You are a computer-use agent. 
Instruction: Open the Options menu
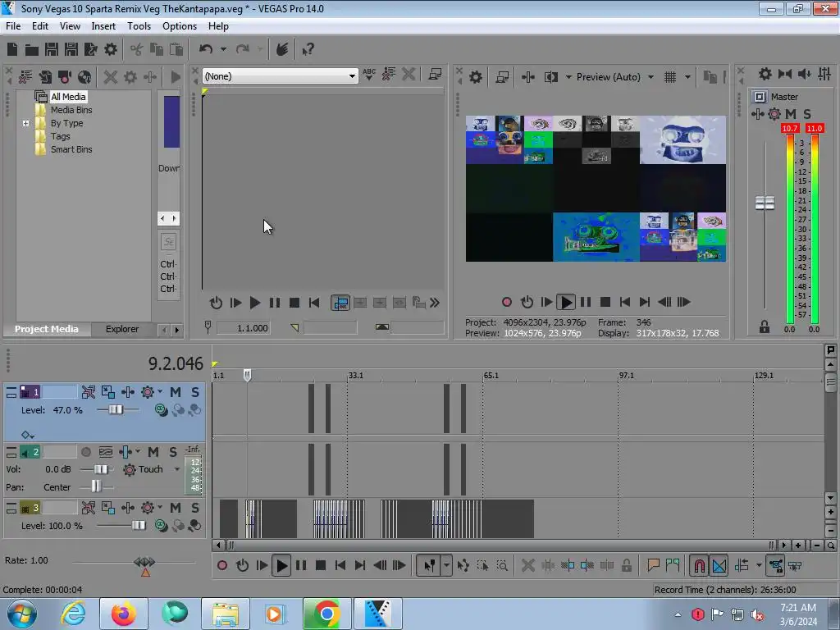[180, 26]
